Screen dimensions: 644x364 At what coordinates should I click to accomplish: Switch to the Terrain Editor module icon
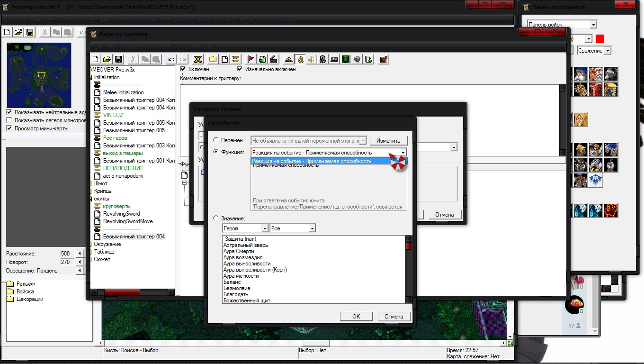(x=289, y=59)
